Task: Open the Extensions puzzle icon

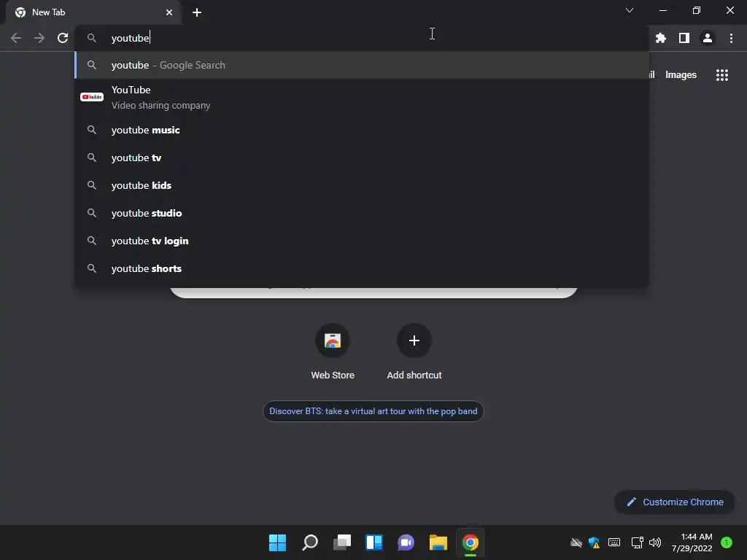Action: (660, 38)
